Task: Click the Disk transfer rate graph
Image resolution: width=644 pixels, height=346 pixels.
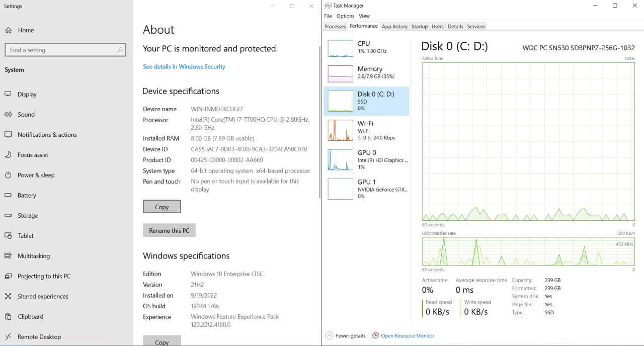Action: coord(528,251)
